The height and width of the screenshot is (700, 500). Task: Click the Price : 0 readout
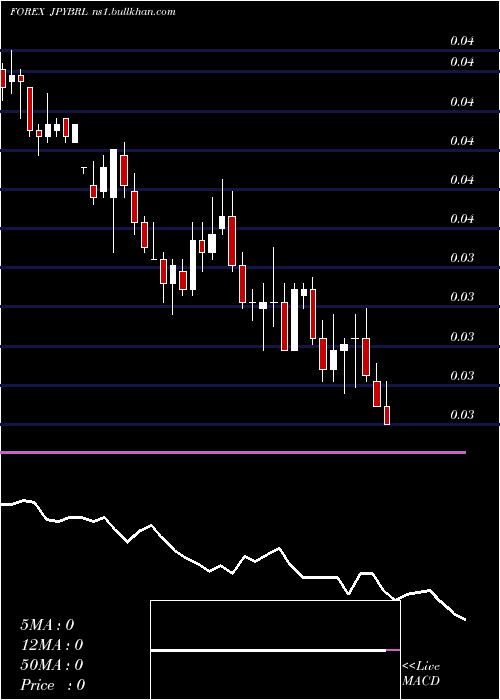tap(53, 685)
